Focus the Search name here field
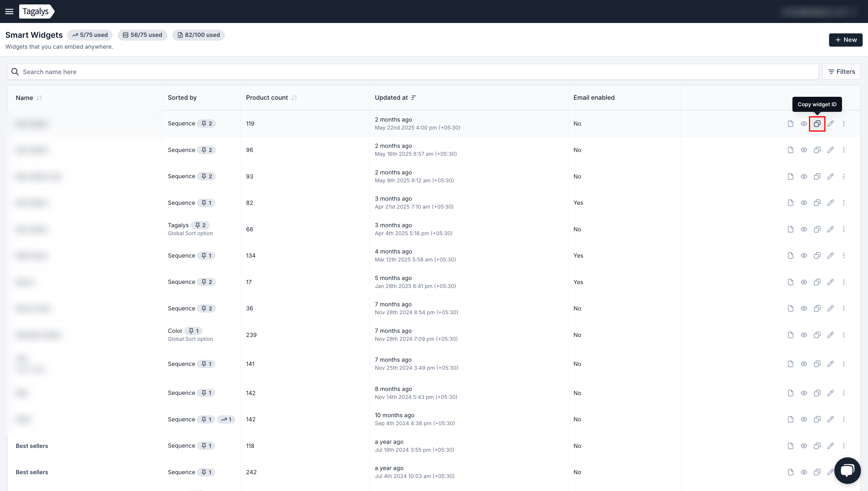868x491 pixels. pyautogui.click(x=412, y=72)
